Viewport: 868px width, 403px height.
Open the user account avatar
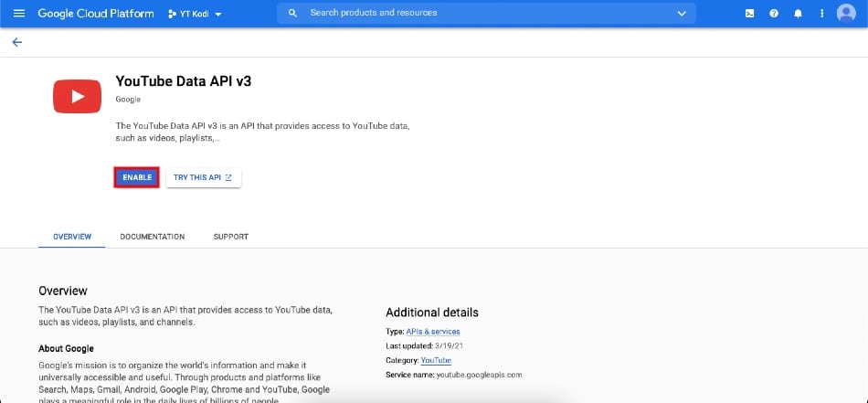[846, 14]
